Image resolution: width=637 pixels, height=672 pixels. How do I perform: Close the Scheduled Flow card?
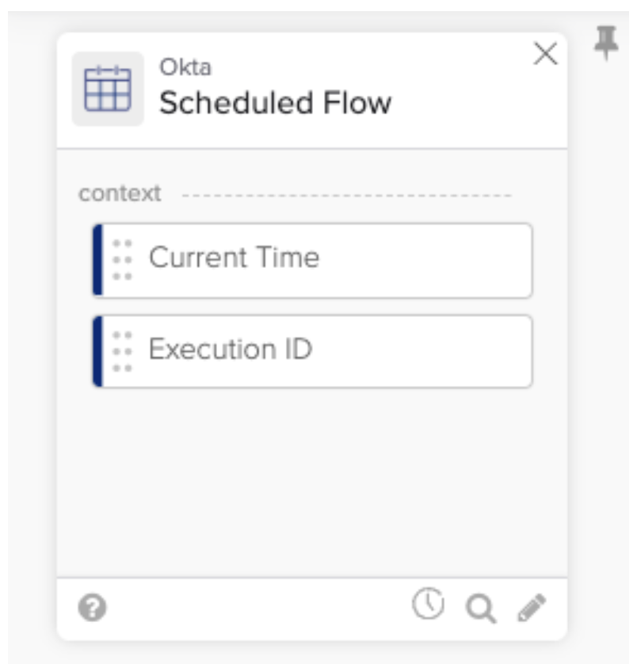(x=545, y=54)
